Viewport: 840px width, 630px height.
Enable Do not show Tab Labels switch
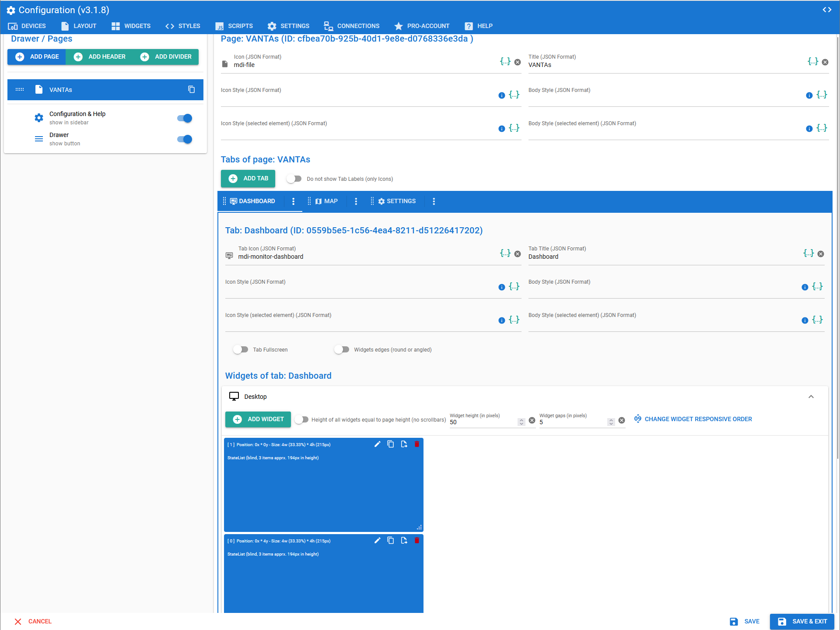pyautogui.click(x=294, y=179)
